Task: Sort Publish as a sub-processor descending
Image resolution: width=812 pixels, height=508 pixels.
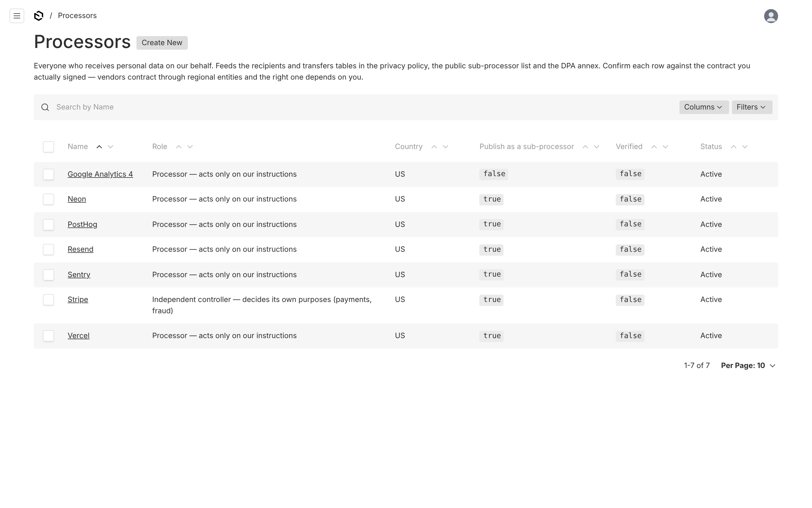Action: [x=597, y=147]
